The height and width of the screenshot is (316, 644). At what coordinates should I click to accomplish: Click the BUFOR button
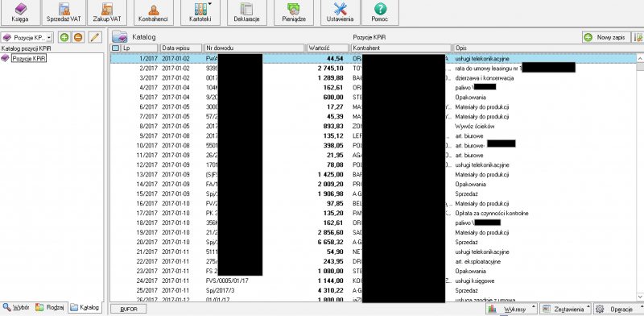128,309
